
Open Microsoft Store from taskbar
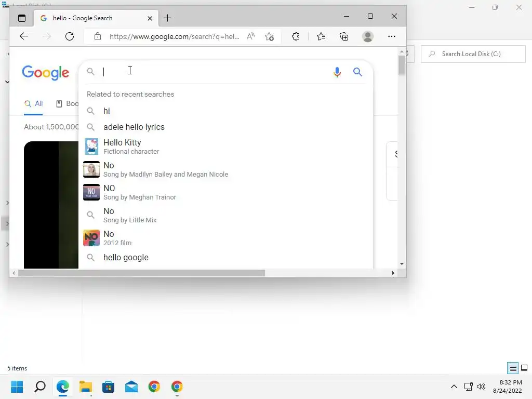(108, 387)
